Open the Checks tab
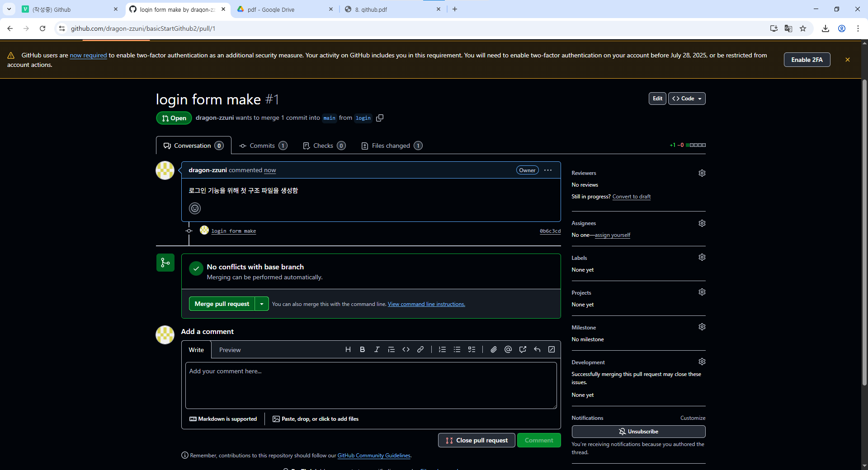This screenshot has width=868, height=470. click(324, 146)
